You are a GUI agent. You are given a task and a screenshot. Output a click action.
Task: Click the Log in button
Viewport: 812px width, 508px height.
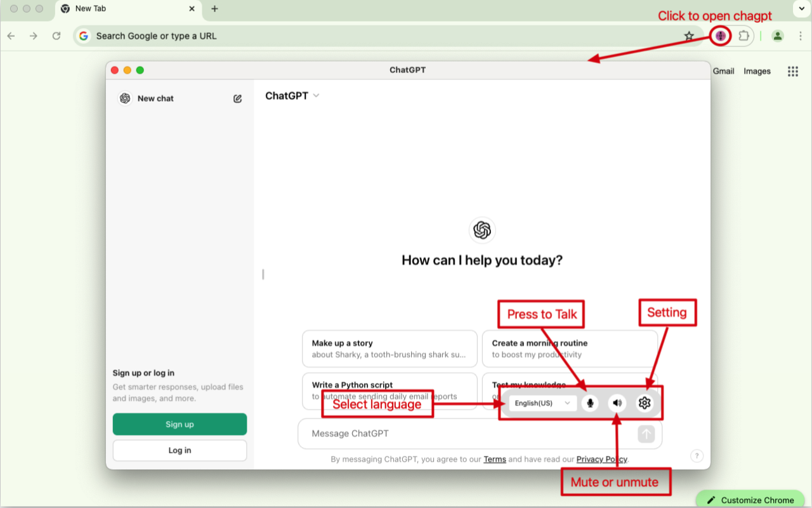point(180,450)
